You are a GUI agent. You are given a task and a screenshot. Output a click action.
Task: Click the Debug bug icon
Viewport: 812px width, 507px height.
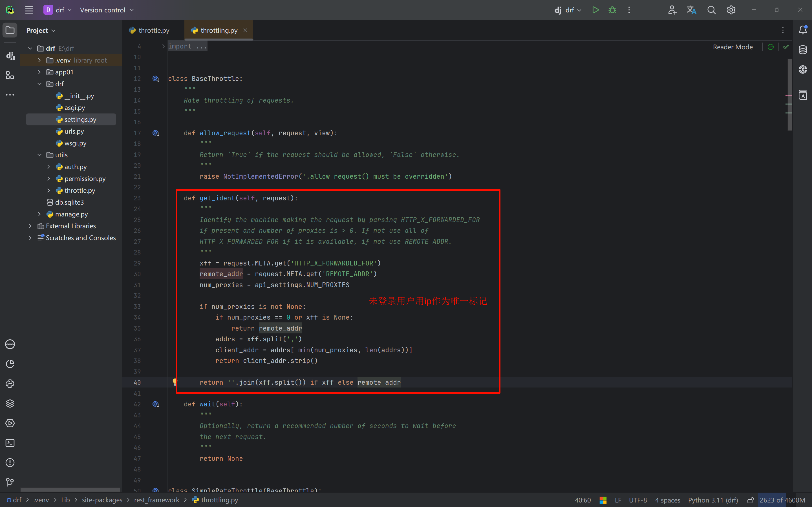(x=612, y=10)
